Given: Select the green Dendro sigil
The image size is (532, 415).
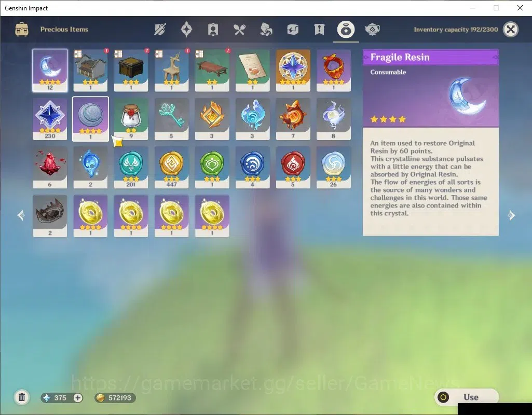Looking at the screenshot, I should point(212,168).
